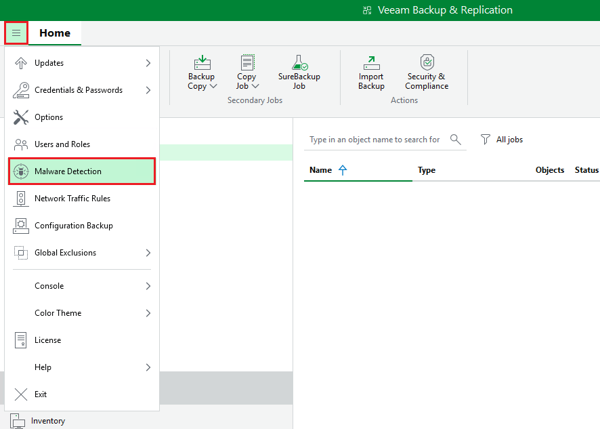Screen dimensions: 600x429
Task: Expand Credentials & Passwords submenu chevron
Action: click(148, 90)
